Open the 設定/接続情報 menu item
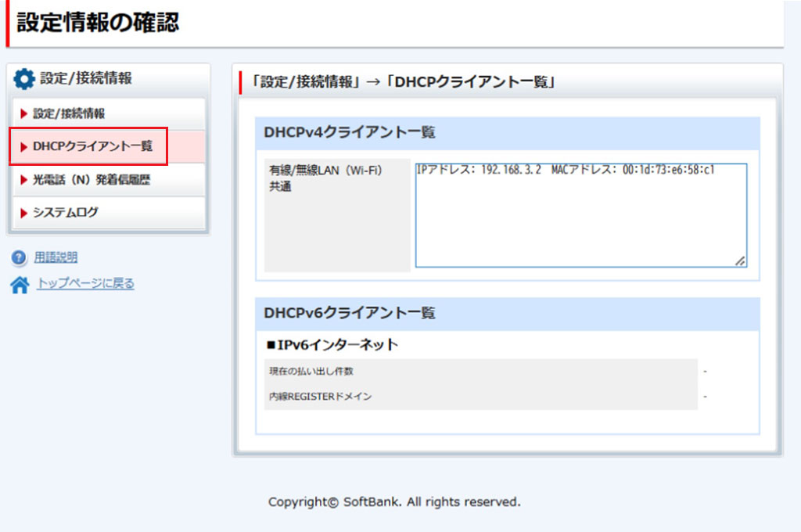801x532 pixels. pyautogui.click(x=69, y=114)
